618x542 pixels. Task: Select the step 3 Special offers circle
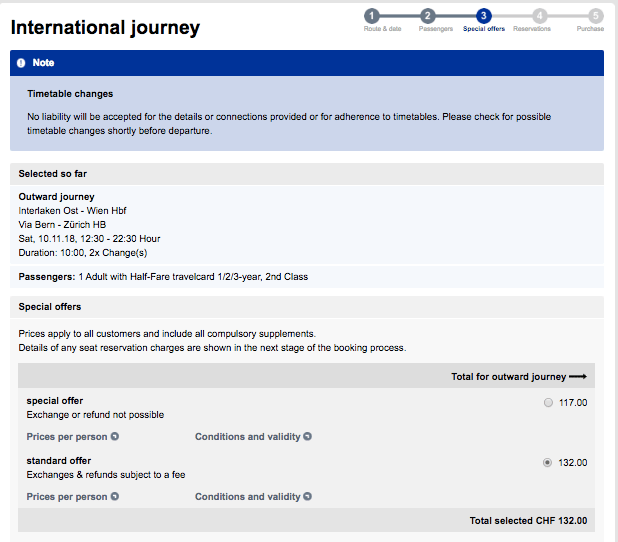coord(484,15)
